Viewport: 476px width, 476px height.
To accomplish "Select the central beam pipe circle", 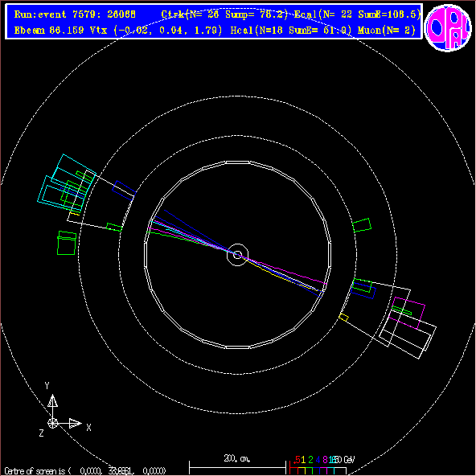I will [237, 255].
